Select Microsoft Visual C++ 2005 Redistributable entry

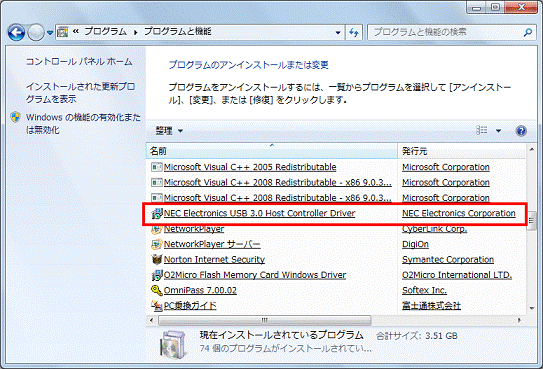point(250,167)
